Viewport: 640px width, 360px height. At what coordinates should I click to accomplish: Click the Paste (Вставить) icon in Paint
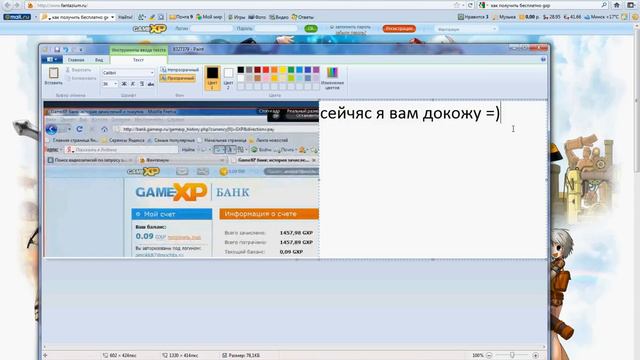(x=53, y=73)
